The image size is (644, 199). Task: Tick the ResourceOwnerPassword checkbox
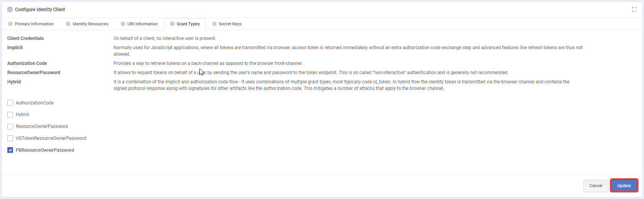point(10,126)
